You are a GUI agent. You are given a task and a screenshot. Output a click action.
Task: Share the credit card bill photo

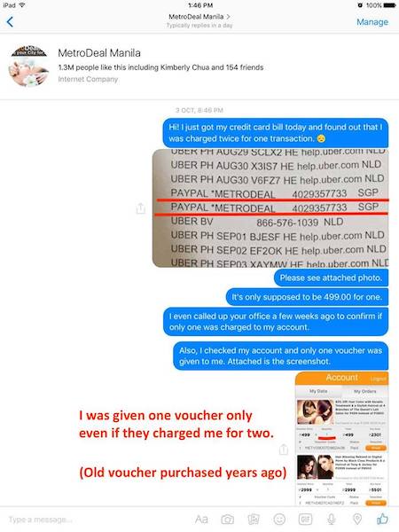tap(140, 208)
